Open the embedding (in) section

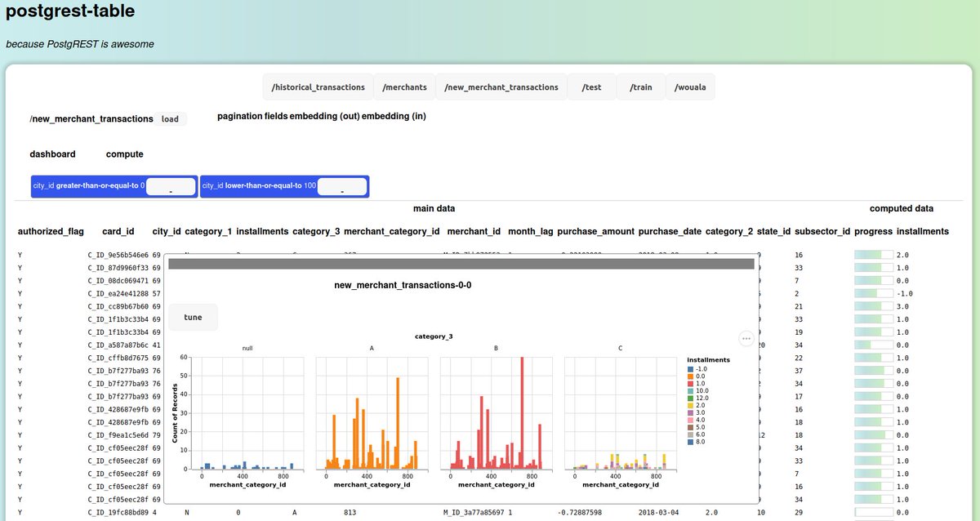point(394,116)
